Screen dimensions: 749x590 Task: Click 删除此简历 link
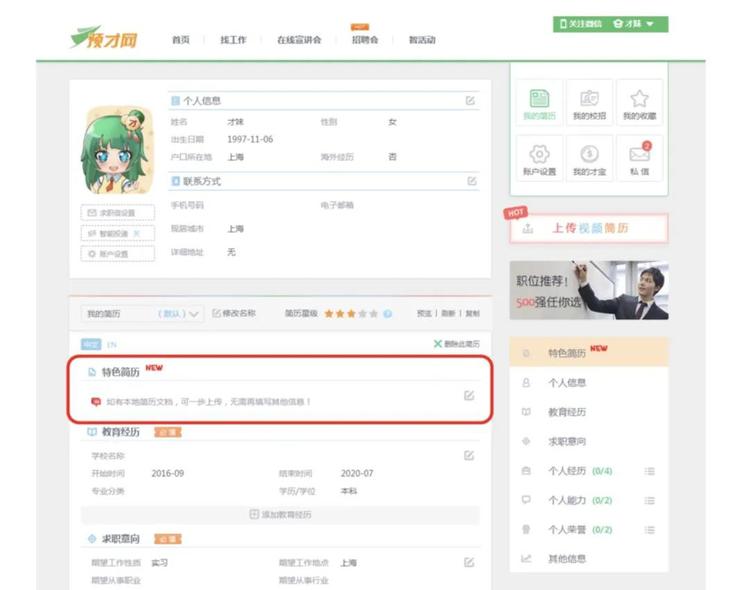click(456, 344)
